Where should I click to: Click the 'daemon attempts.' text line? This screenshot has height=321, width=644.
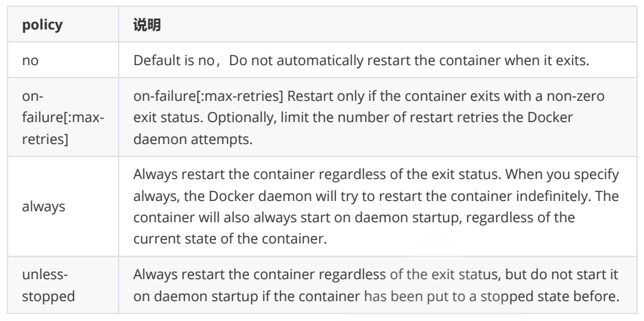tap(193, 139)
